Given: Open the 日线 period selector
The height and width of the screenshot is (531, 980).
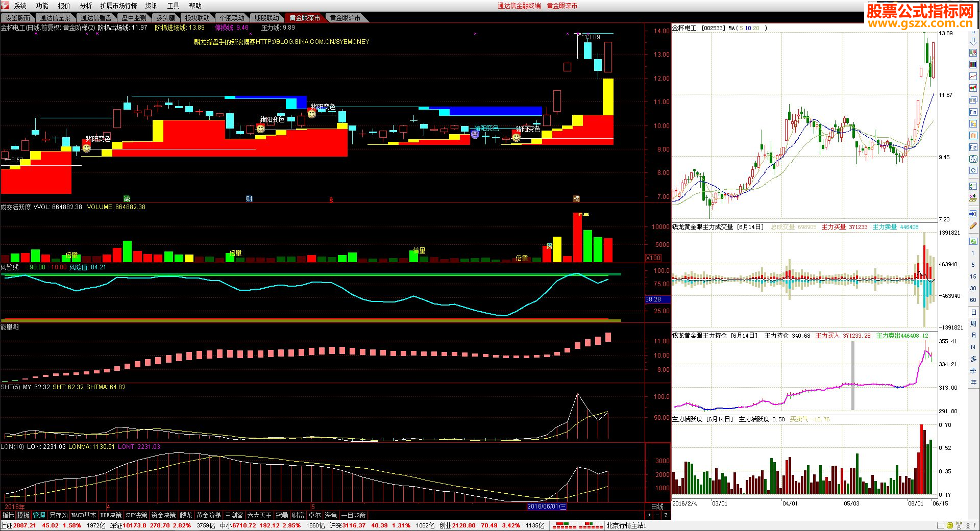Looking at the screenshot, I should (x=657, y=507).
